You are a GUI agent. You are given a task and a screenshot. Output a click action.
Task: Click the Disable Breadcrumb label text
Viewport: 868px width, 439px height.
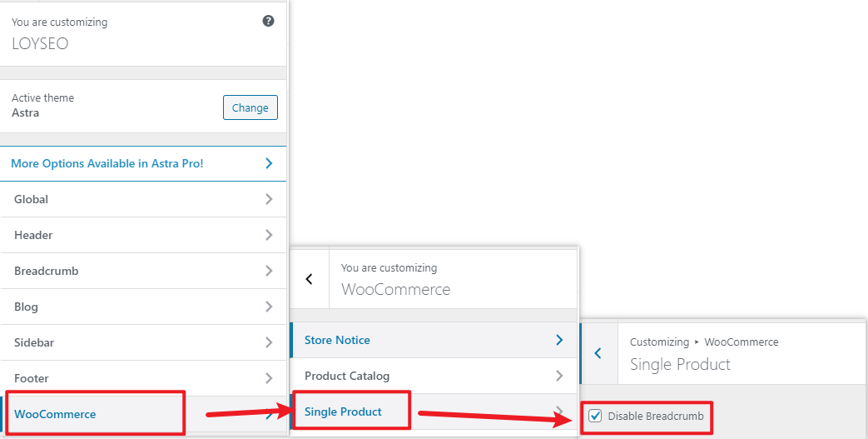pyautogui.click(x=656, y=416)
